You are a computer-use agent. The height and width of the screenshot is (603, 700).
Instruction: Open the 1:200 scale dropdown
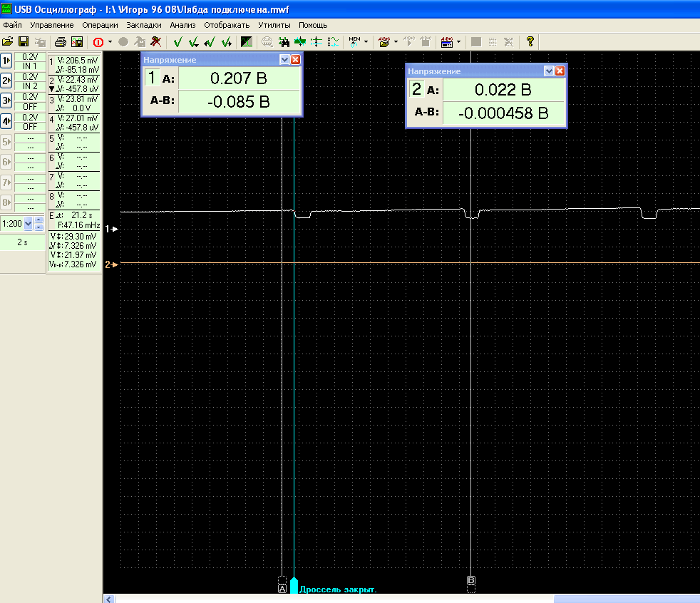(x=29, y=223)
